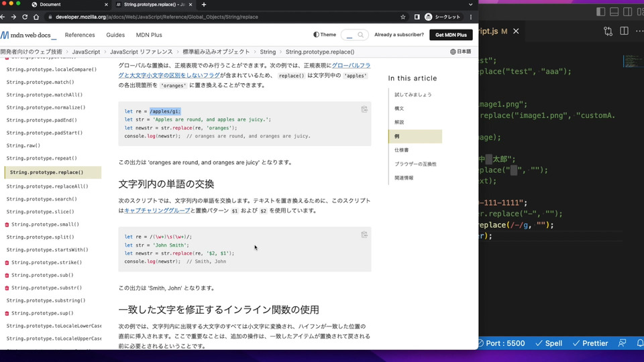
Task: Jump to 仕様書 in the article outline
Action: pyautogui.click(x=402, y=150)
